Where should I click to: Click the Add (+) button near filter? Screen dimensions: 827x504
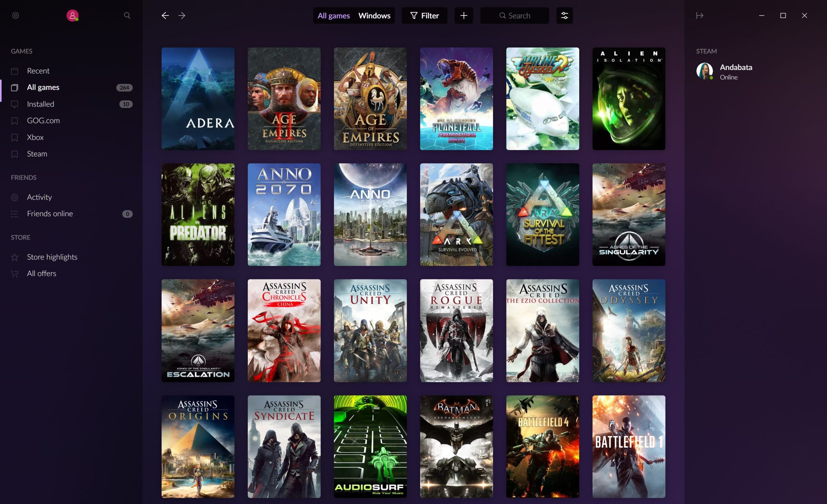pyautogui.click(x=464, y=15)
